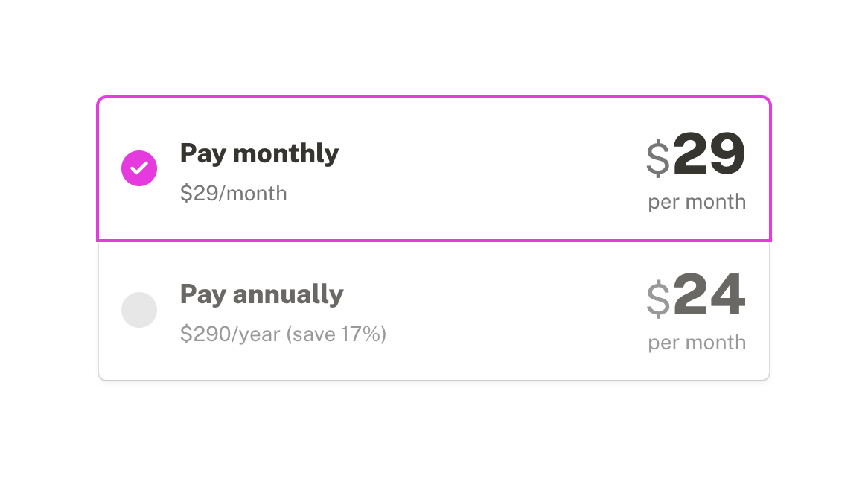Expand the Pay annually plan card

(x=434, y=310)
